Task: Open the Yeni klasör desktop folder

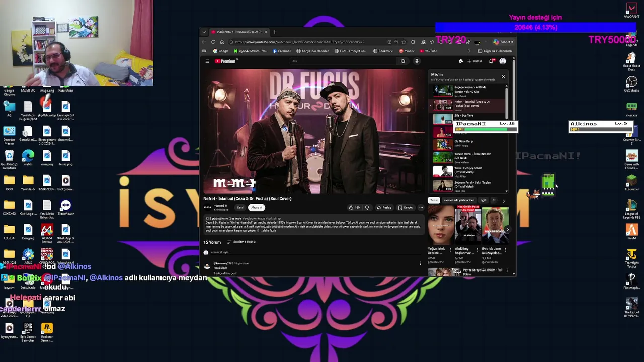Action: [x=28, y=183]
